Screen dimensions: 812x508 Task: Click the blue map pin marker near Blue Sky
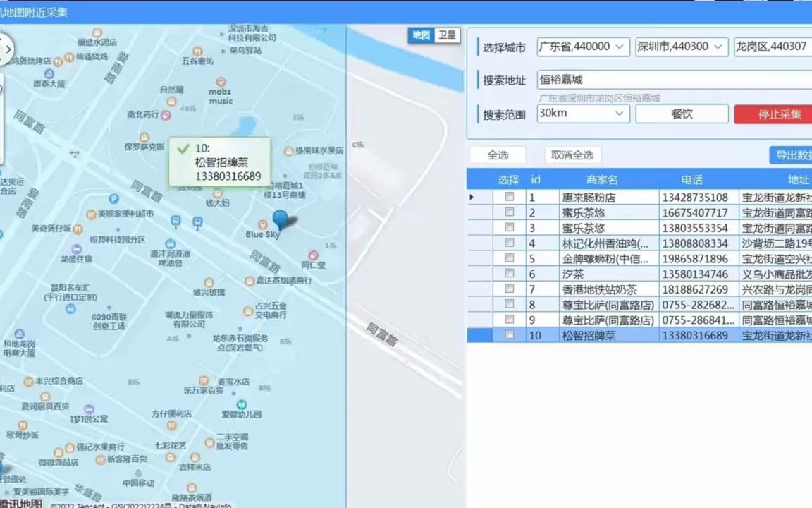[281, 219]
